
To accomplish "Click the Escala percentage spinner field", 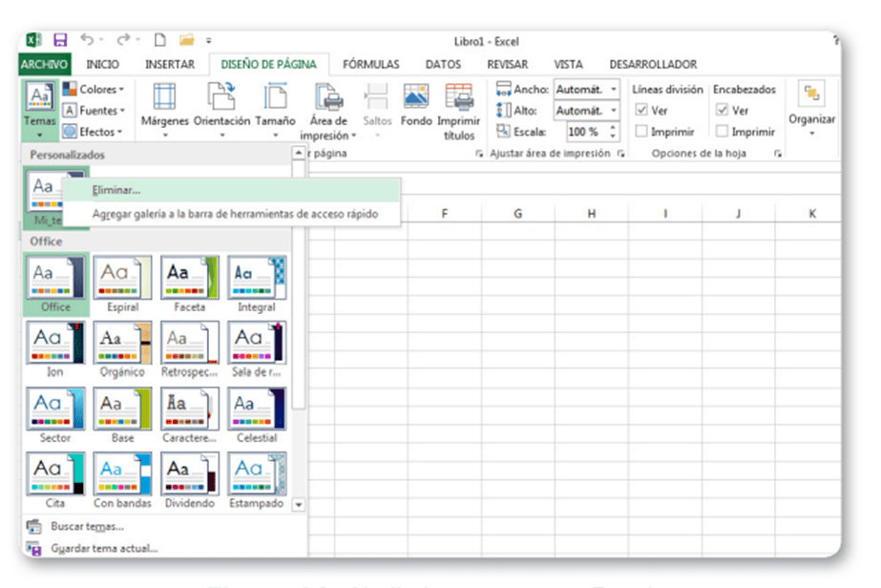I will coord(583,132).
